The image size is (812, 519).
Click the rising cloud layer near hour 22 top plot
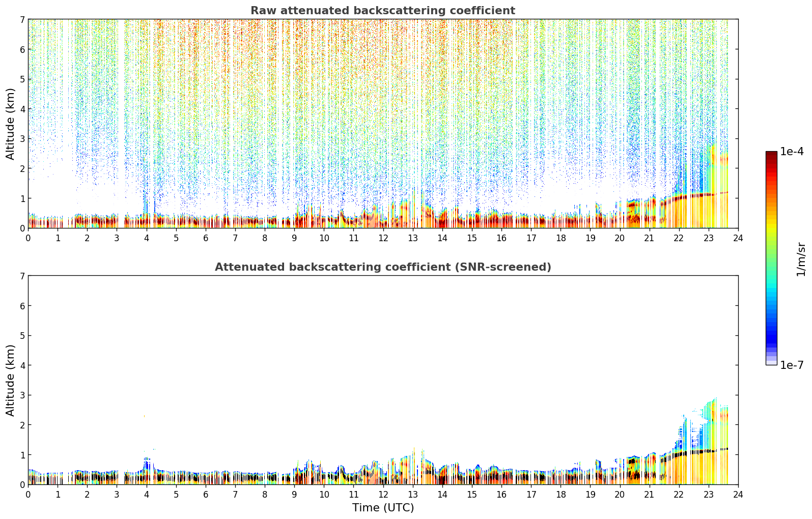click(682, 197)
